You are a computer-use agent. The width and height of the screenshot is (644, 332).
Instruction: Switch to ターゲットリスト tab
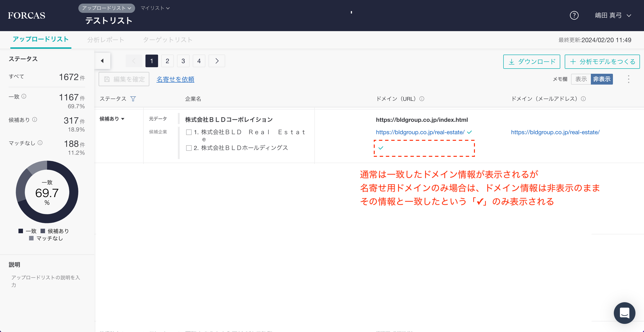168,40
